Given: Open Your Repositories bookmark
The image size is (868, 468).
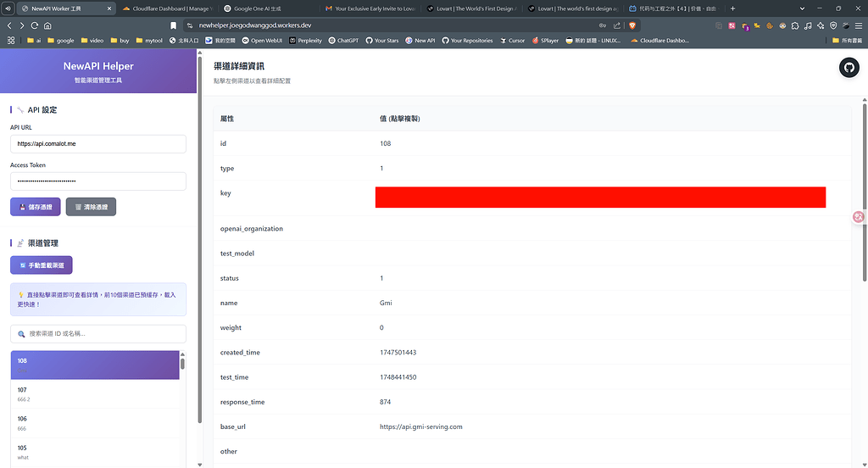Looking at the screenshot, I should pyautogui.click(x=467, y=41).
